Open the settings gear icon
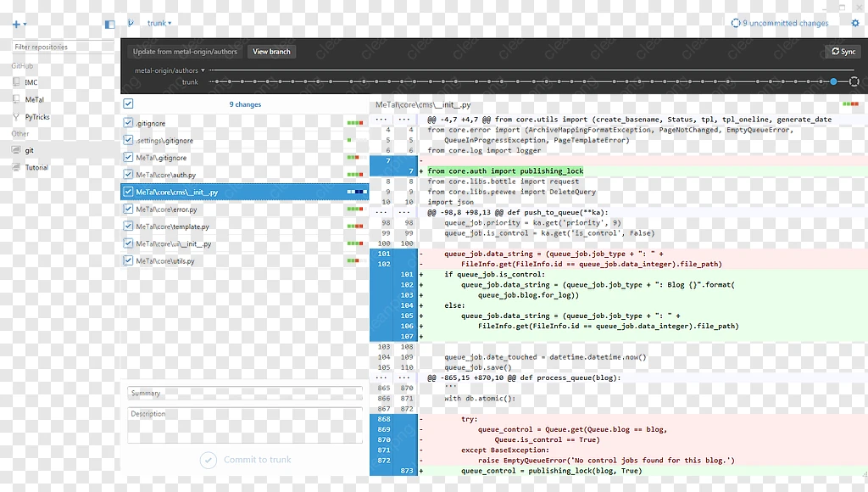The image size is (868, 492). tap(854, 23)
